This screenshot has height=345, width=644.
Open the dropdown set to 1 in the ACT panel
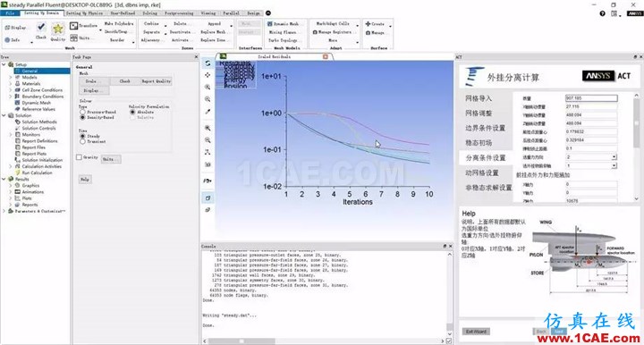614,165
